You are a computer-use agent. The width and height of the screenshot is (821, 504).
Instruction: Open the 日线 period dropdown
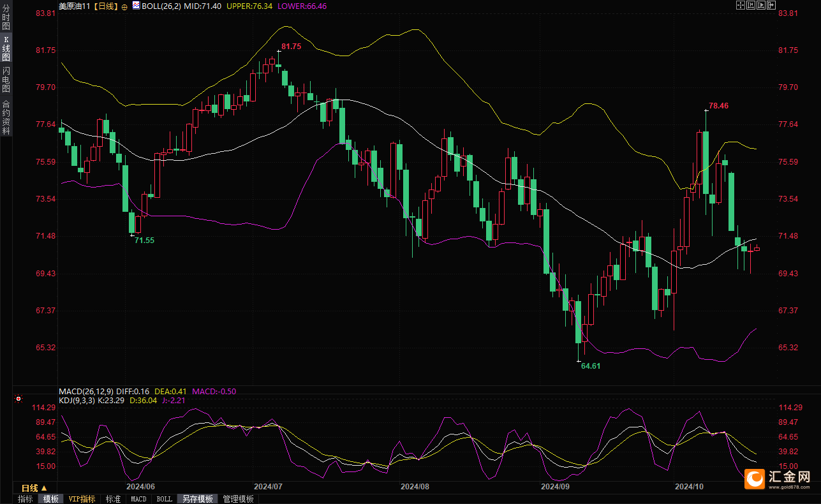[34, 488]
